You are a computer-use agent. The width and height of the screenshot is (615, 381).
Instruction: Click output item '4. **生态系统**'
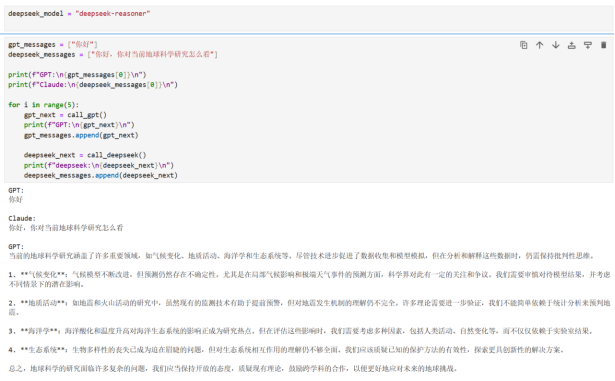pyautogui.click(x=286, y=350)
